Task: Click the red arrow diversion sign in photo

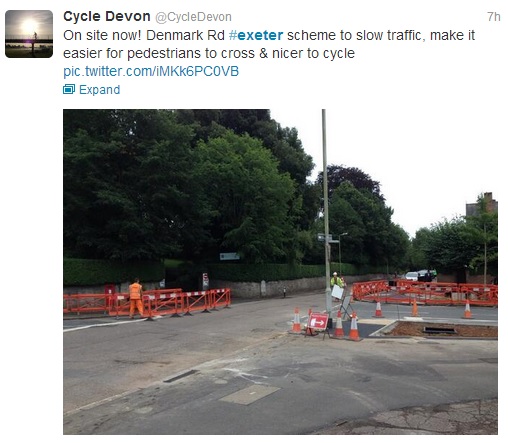Action: (318, 322)
